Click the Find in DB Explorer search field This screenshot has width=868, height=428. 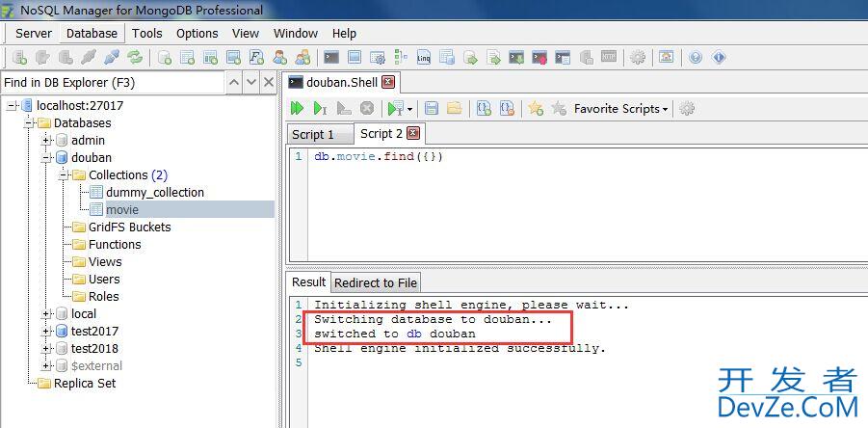pyautogui.click(x=113, y=83)
